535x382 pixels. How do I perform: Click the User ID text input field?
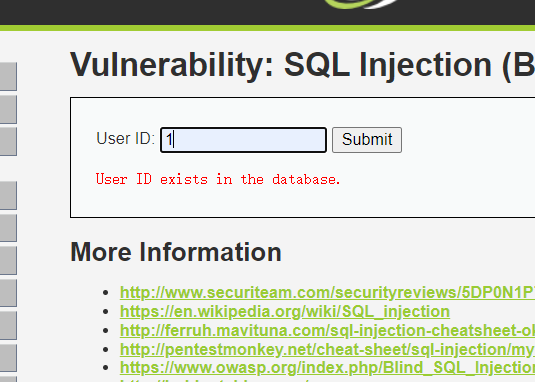pos(243,140)
